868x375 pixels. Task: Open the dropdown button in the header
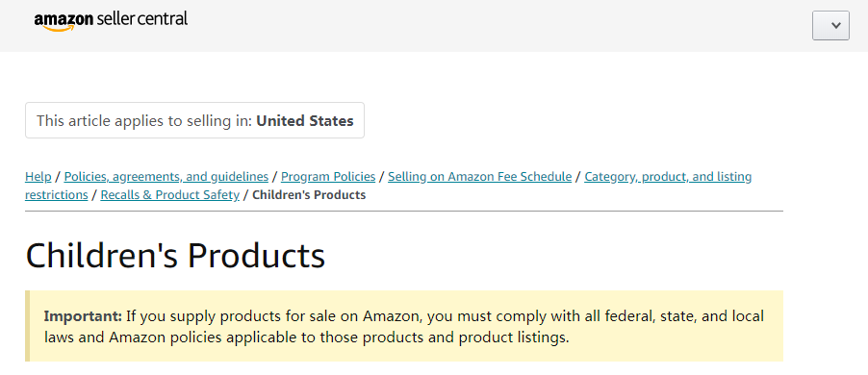coord(830,25)
